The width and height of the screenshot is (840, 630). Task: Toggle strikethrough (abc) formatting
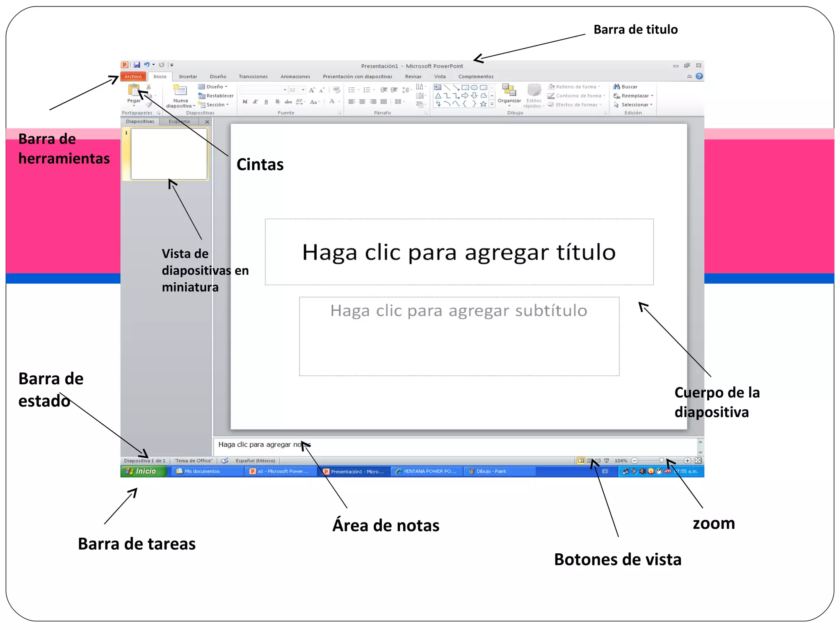click(288, 102)
